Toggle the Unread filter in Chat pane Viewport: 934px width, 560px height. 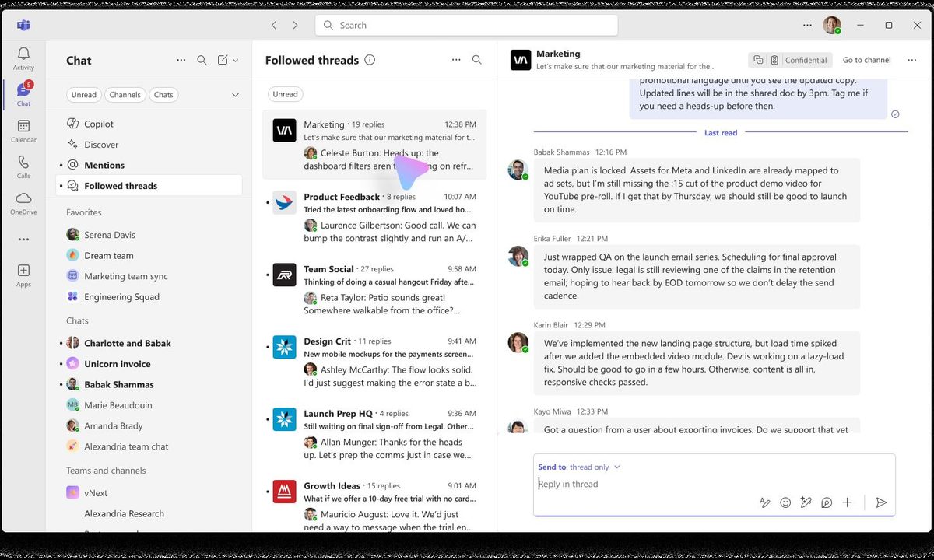[x=84, y=95]
